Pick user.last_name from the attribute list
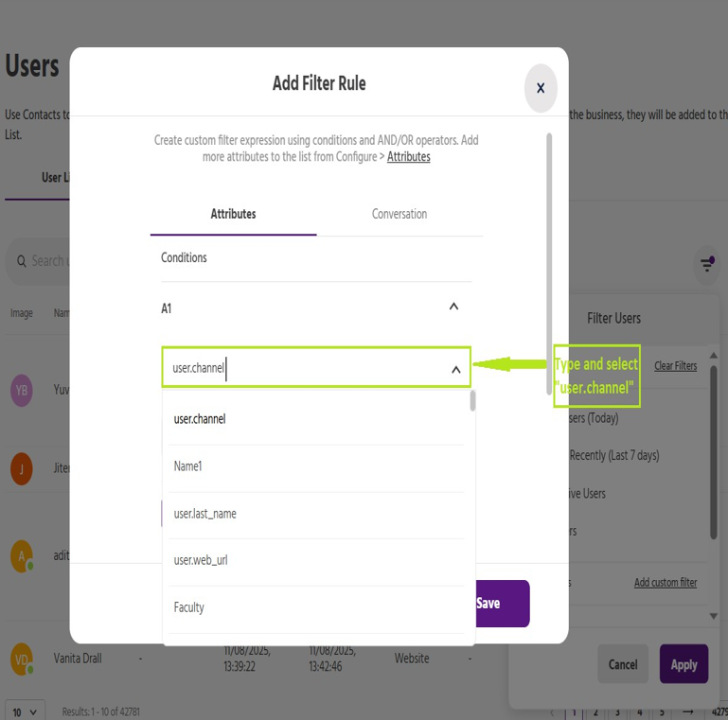This screenshot has width=728, height=720. [x=205, y=514]
